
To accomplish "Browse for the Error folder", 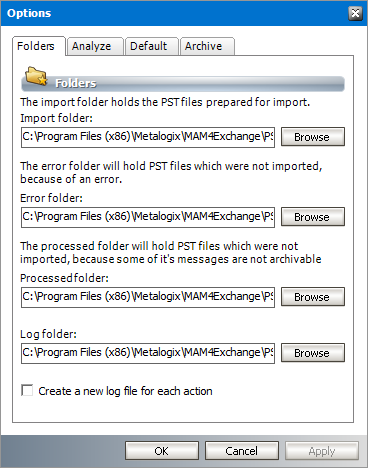I will coord(313,217).
